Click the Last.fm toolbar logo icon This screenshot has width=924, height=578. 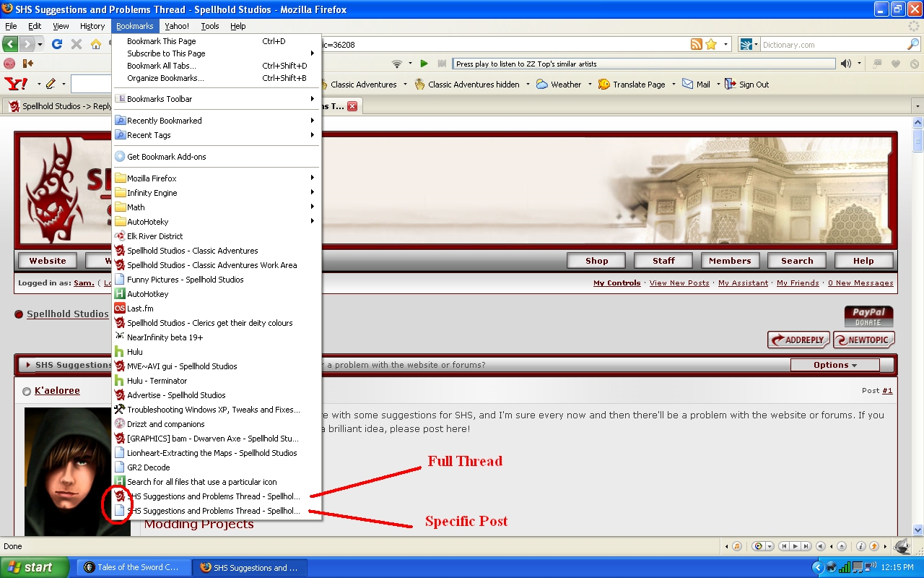coord(9,64)
